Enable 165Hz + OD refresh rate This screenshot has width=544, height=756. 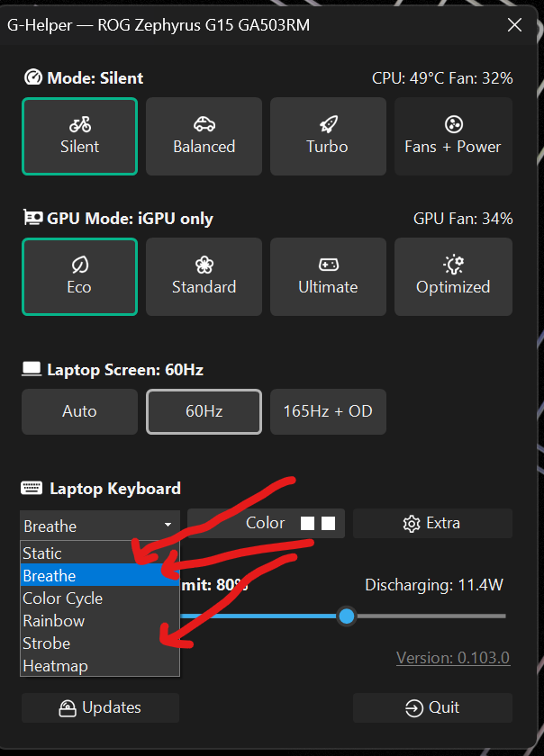point(328,411)
